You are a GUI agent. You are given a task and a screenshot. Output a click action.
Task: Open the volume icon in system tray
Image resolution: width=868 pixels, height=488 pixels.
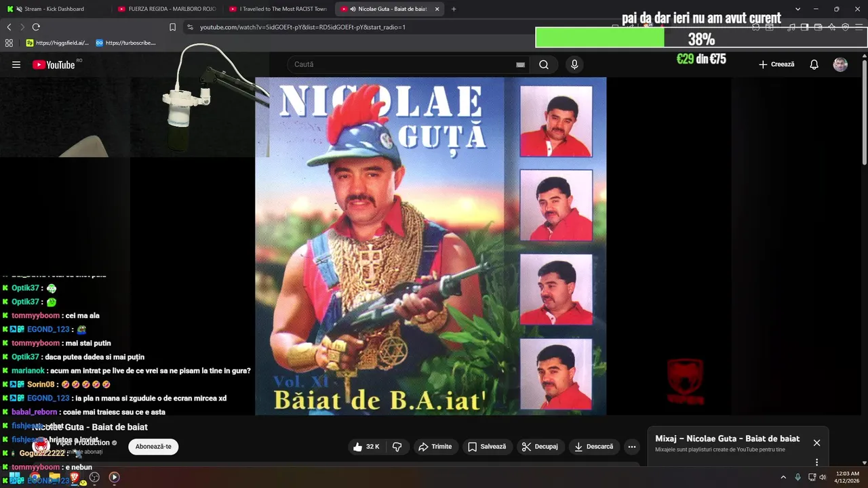(823, 477)
